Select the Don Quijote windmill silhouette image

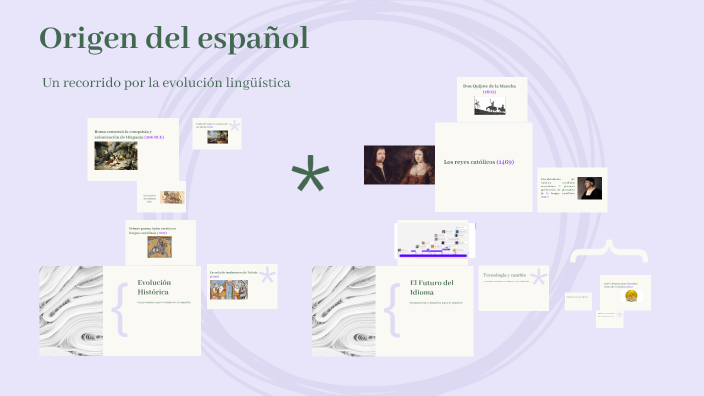click(x=490, y=106)
